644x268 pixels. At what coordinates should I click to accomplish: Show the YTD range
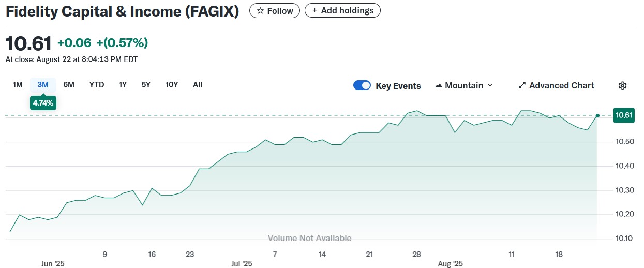point(97,85)
